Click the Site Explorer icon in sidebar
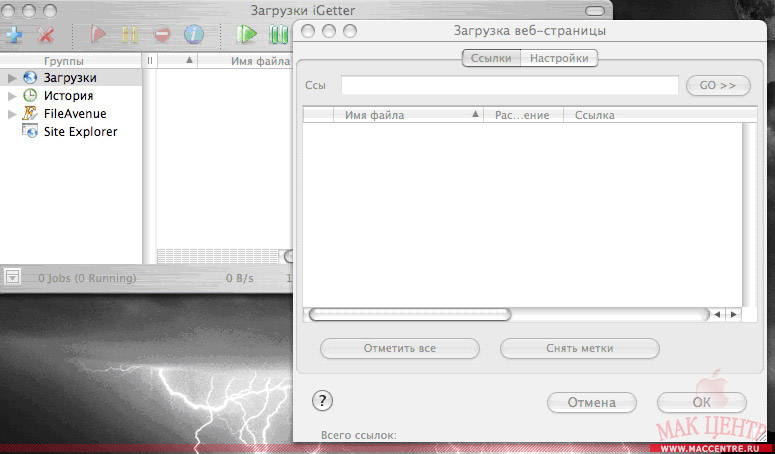775x454 pixels. tap(30, 131)
